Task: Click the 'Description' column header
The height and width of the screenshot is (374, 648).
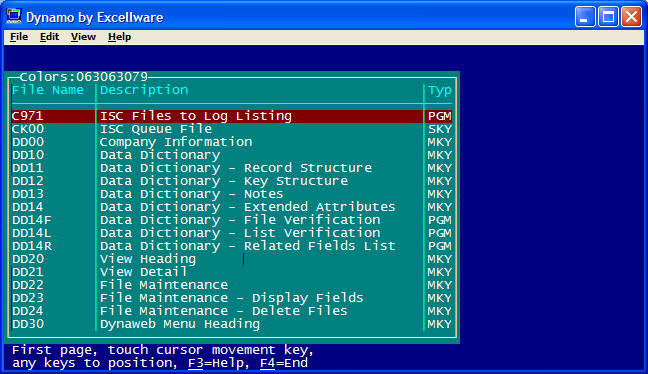Action: 144,90
